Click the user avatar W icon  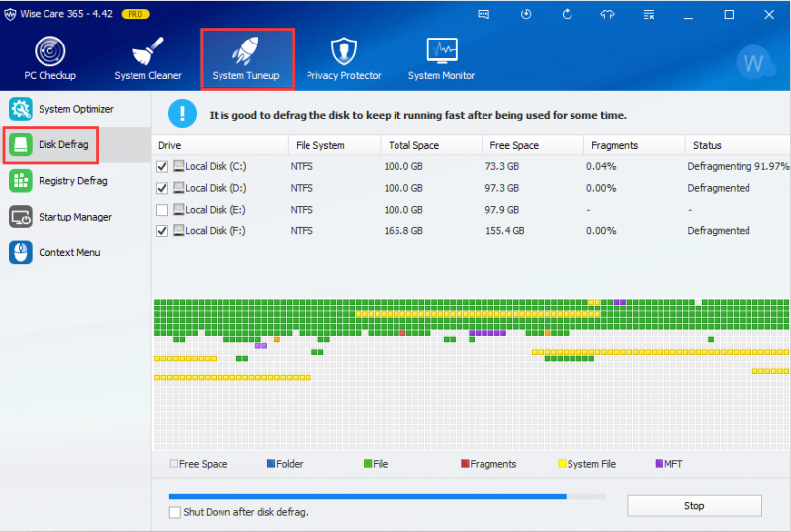tap(754, 63)
